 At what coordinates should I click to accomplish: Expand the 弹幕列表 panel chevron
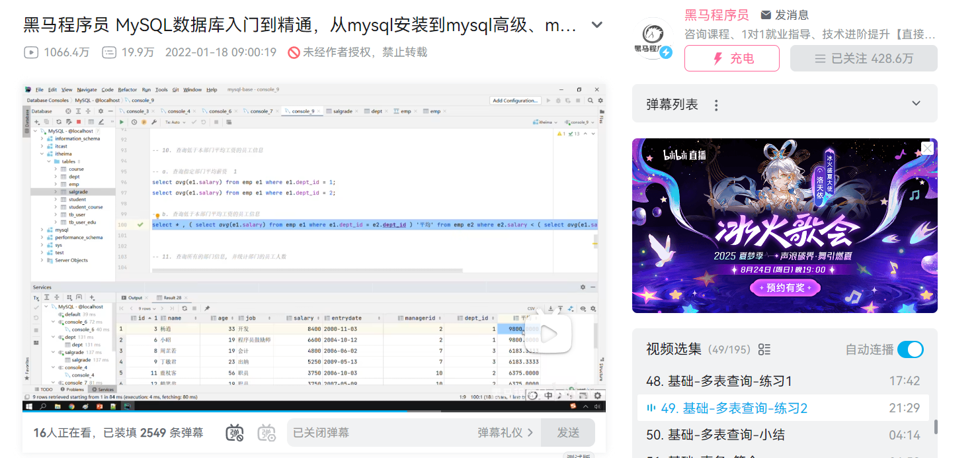[x=916, y=103]
